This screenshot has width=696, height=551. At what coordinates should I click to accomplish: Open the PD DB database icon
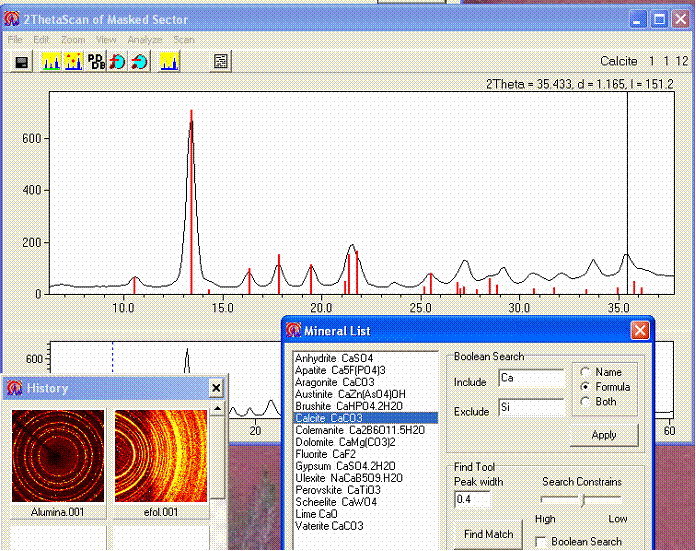point(97,62)
